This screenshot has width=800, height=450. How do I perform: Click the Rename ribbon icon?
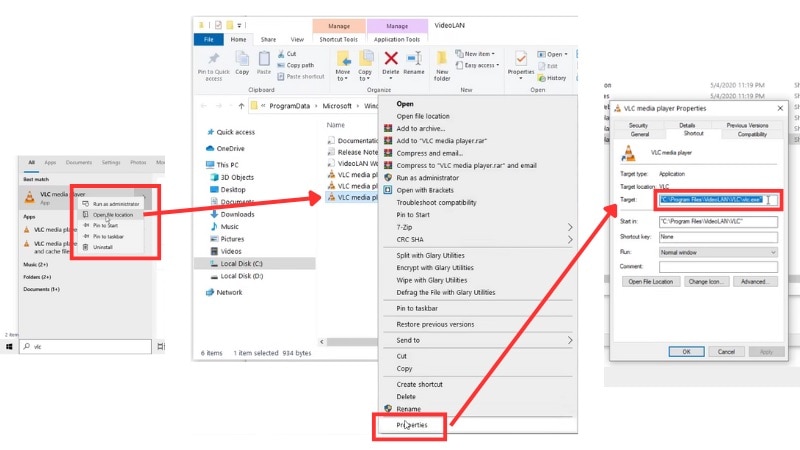(414, 63)
